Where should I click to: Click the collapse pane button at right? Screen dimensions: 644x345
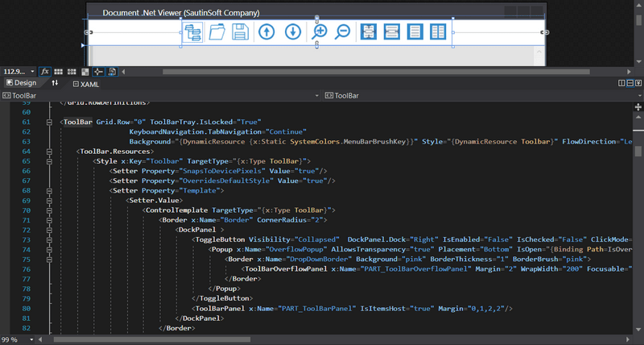point(638,83)
